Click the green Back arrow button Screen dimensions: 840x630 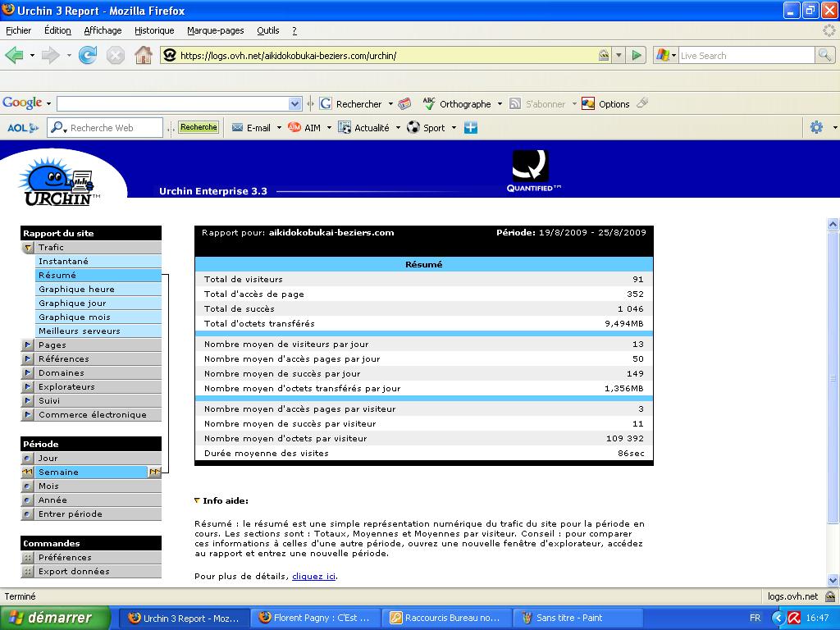15,55
